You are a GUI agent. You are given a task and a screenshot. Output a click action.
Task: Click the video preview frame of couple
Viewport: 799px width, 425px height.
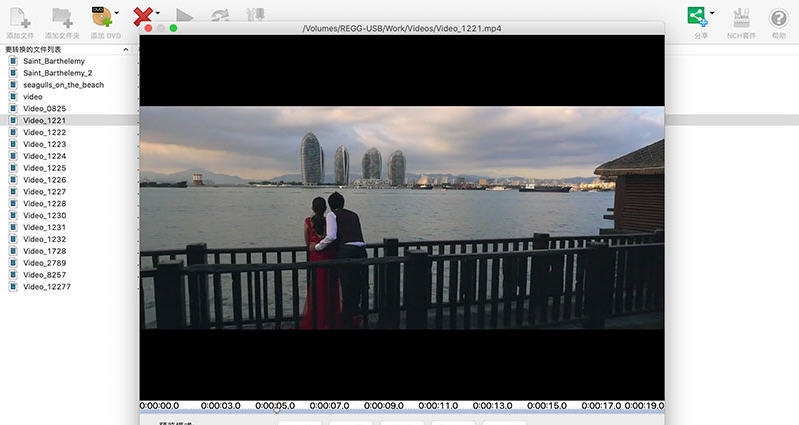(402, 218)
